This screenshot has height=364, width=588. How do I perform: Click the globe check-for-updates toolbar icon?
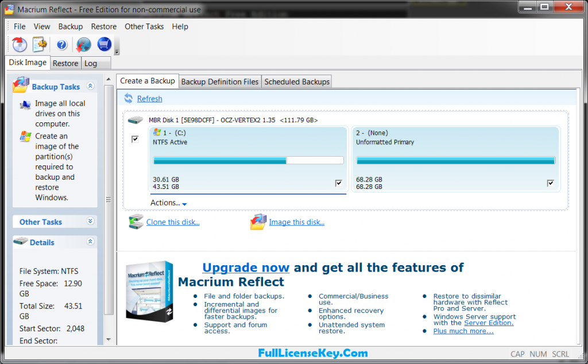pos(83,45)
